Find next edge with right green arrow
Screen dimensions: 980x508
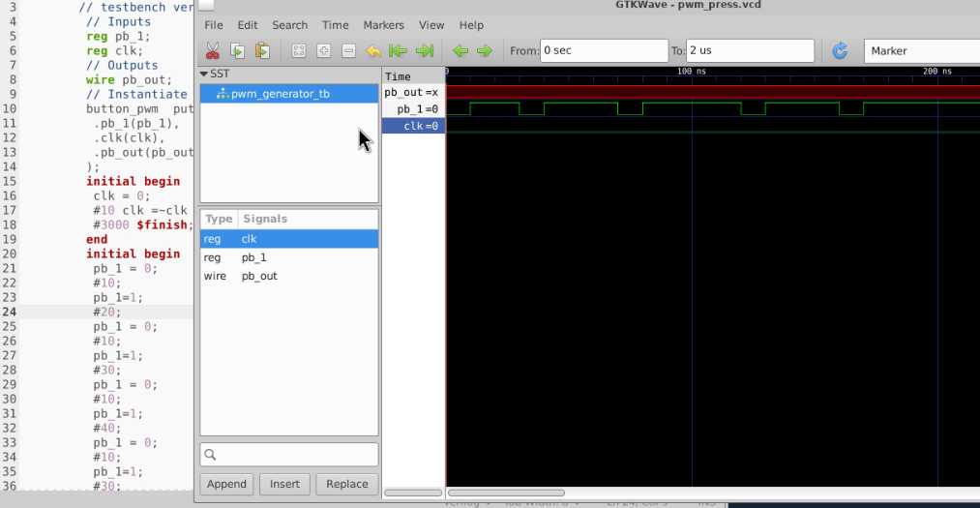(485, 51)
